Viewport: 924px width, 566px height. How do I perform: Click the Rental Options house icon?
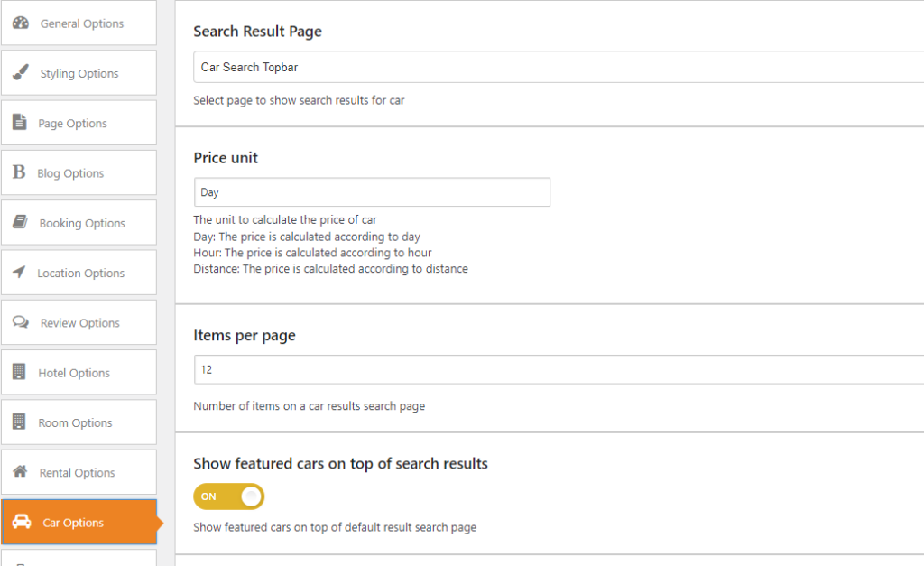pos(20,472)
